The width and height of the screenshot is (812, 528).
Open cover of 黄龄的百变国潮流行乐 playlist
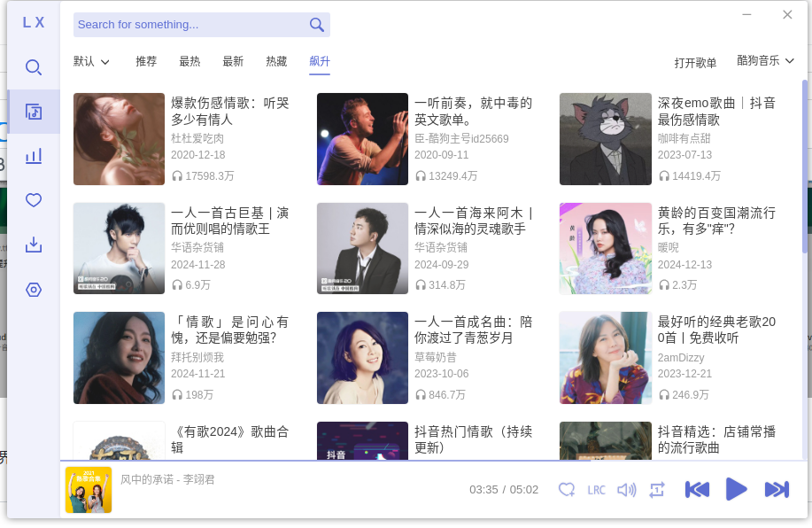tap(606, 248)
